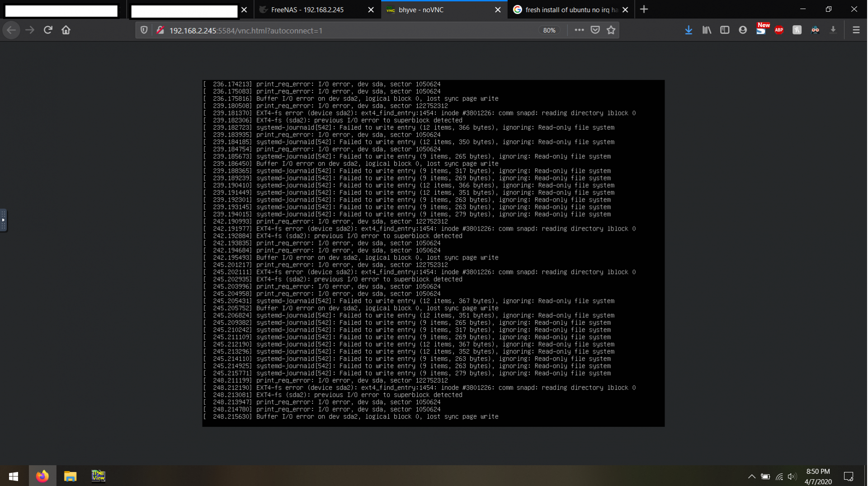Reset the 80% zoom level
Viewport: 868px width, 486px height.
click(x=549, y=30)
